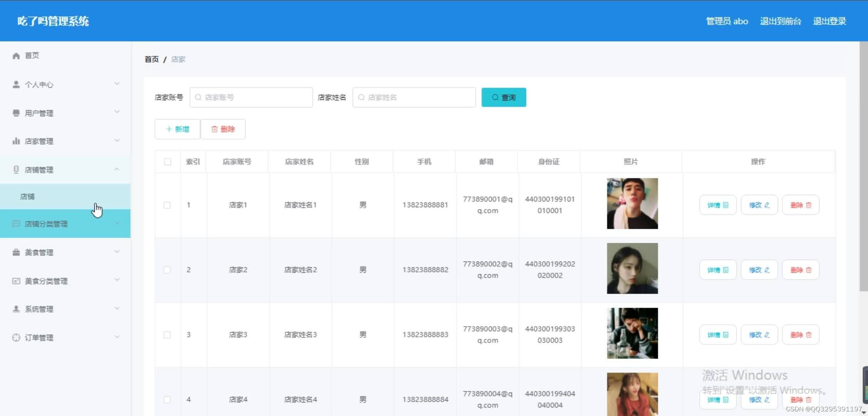Check the row for 店家4
Image resolution: width=868 pixels, height=416 pixels.
(x=167, y=399)
